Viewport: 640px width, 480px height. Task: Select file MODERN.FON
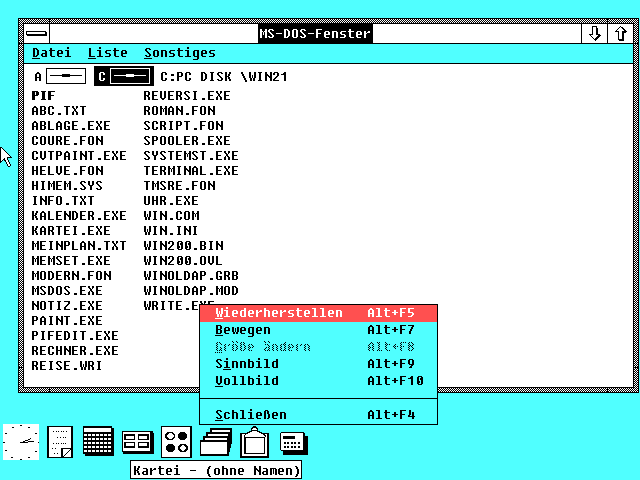coord(71,276)
